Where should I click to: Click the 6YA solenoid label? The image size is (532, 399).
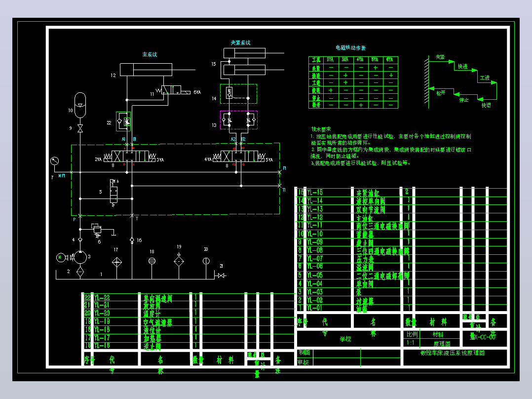click(197, 92)
